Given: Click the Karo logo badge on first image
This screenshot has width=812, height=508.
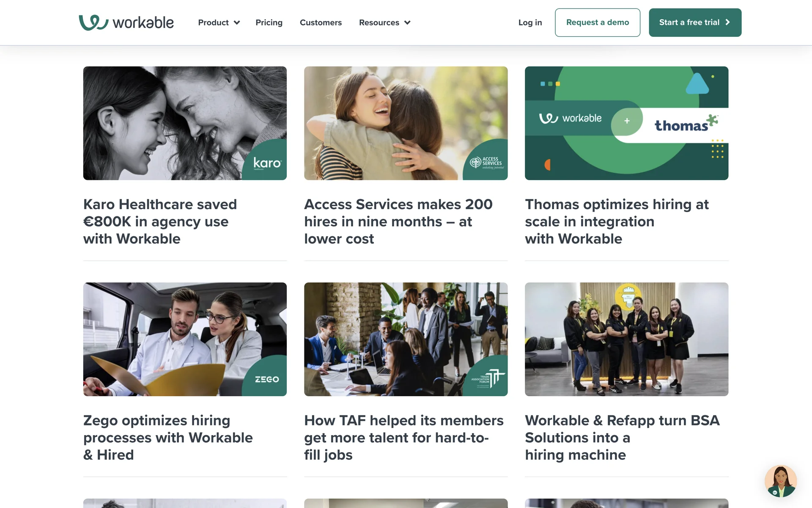Looking at the screenshot, I should [x=267, y=163].
